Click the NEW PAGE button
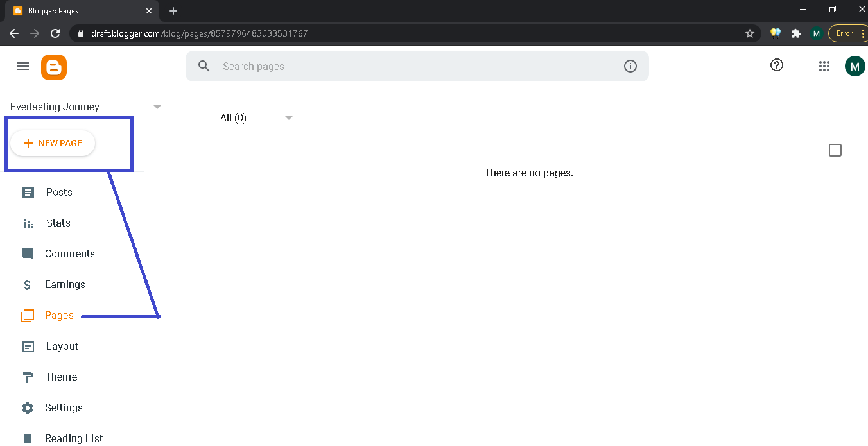Screen dimensions: 868x446 pyautogui.click(x=53, y=143)
